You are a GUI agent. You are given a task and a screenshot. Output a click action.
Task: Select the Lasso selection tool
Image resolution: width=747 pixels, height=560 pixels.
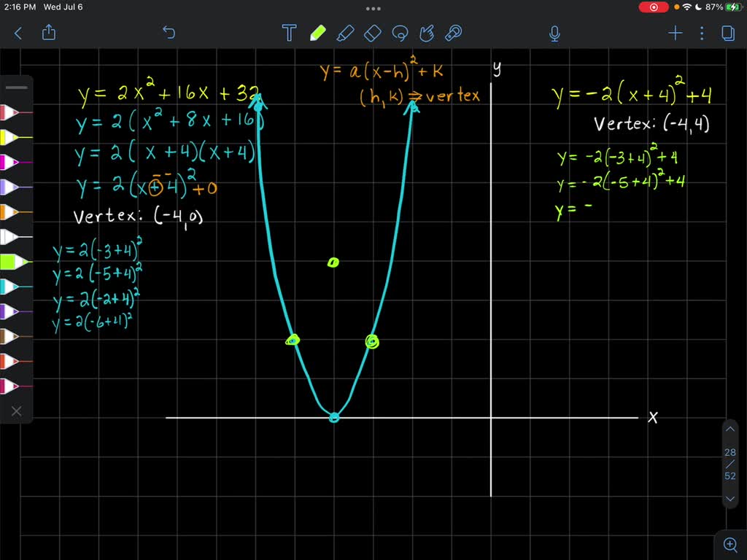click(400, 33)
